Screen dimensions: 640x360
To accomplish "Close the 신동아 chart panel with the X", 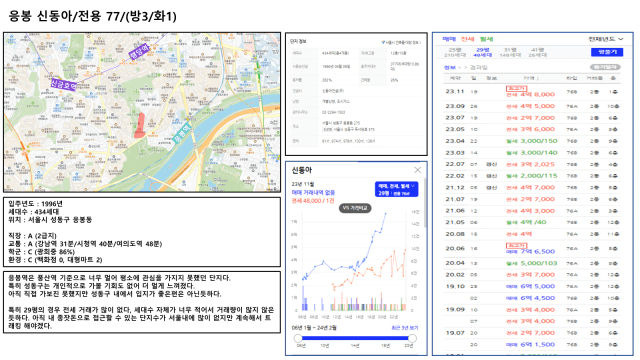I will (417, 170).
